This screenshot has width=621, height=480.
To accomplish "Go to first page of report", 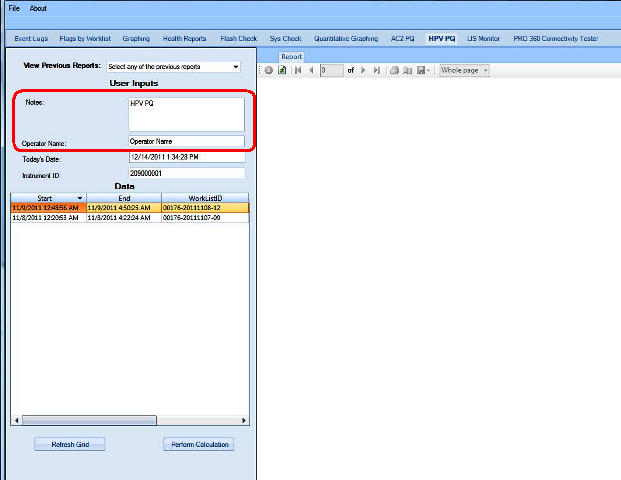I will point(297,71).
